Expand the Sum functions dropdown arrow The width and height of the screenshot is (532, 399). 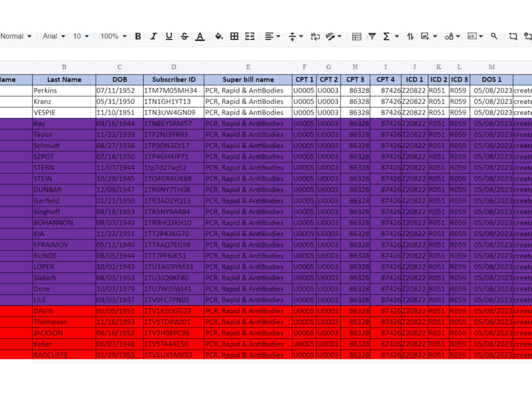397,36
